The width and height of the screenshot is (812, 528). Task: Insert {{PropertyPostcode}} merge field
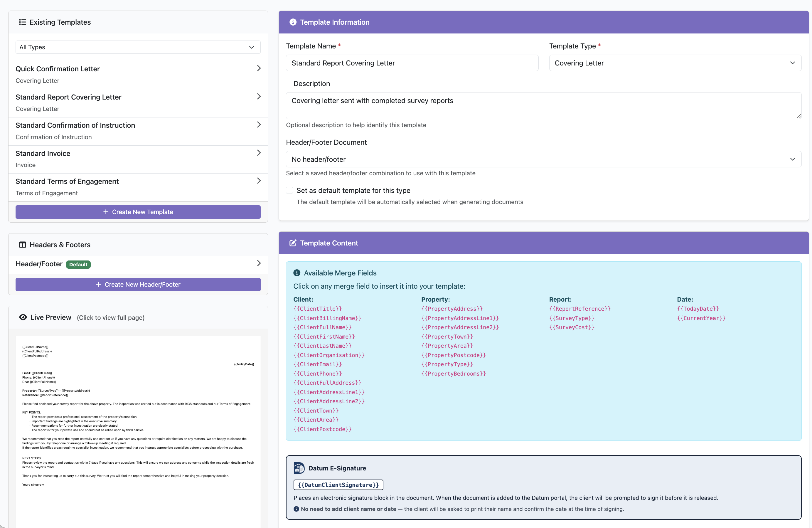point(454,355)
